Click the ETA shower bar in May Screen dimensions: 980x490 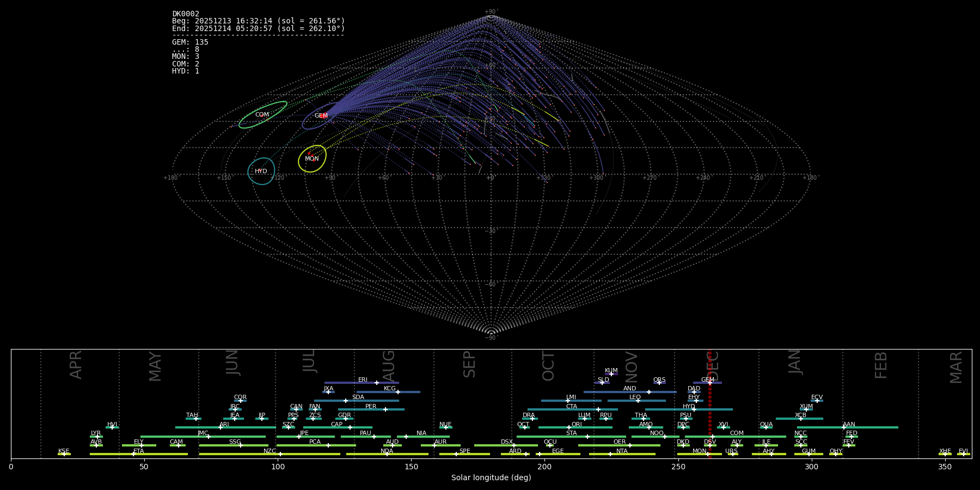pos(139,454)
